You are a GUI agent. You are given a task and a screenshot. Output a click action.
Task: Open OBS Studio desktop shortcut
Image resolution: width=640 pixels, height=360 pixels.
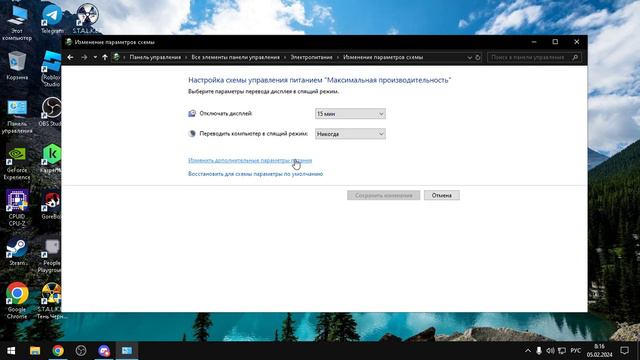[51, 112]
